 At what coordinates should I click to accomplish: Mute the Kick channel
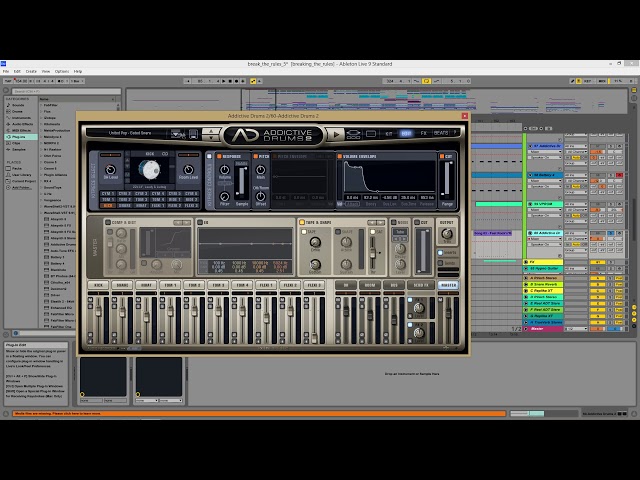click(90, 300)
